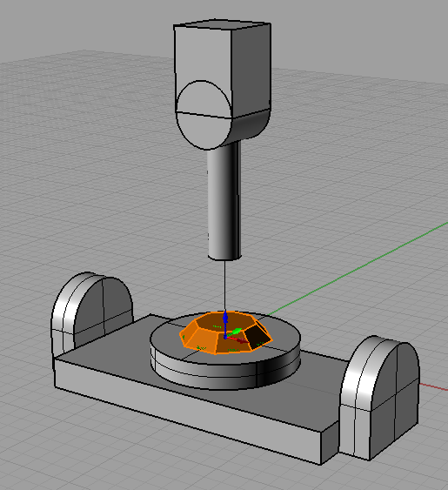Click the red X-axis grid line
The width and height of the screenshot is (448, 490).
[433, 386]
